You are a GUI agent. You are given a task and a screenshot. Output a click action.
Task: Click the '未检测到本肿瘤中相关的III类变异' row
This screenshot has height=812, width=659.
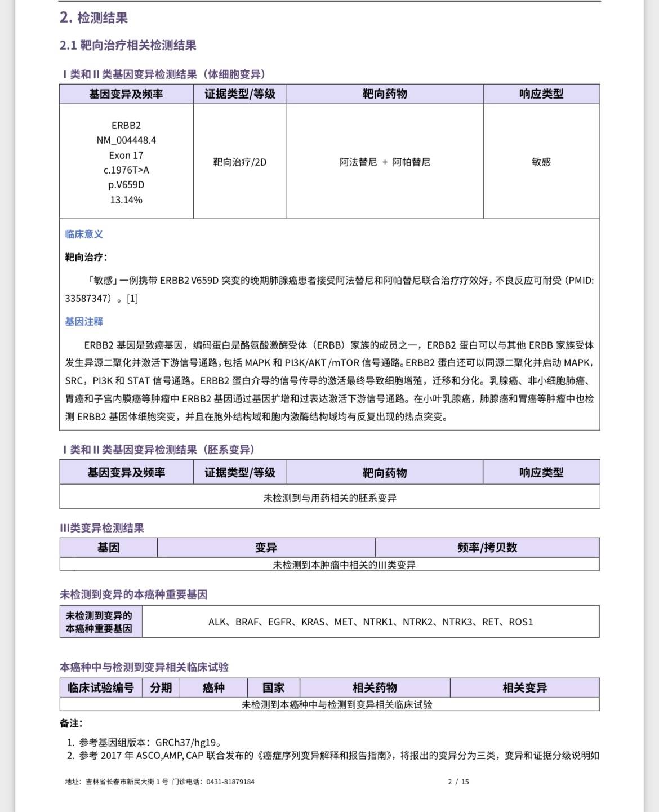344,565
